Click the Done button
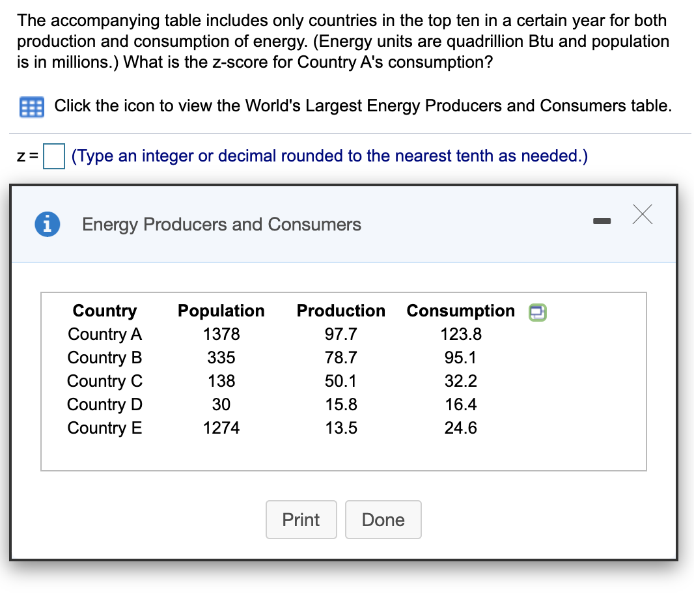Screen dimensions: 694x616 point(383,520)
